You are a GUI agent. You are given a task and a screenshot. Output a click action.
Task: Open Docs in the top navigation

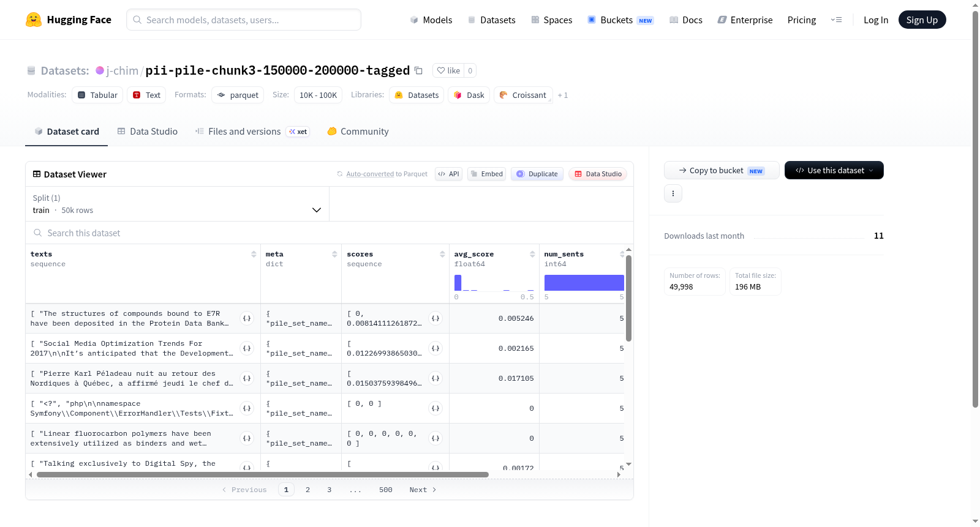click(x=686, y=20)
